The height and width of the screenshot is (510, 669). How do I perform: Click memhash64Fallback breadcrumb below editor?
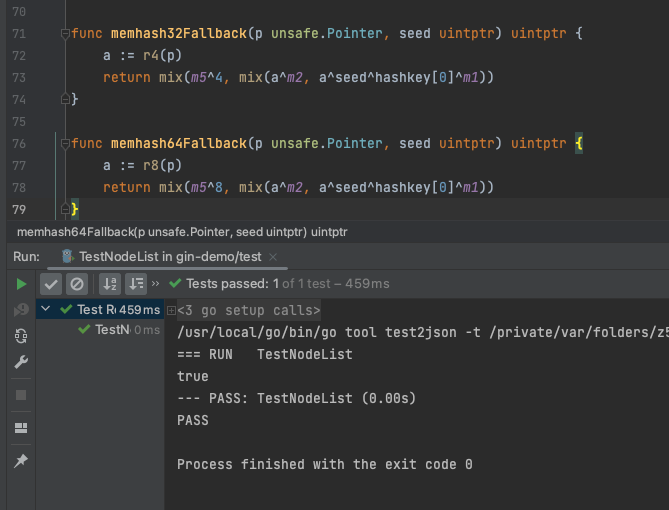[182, 232]
